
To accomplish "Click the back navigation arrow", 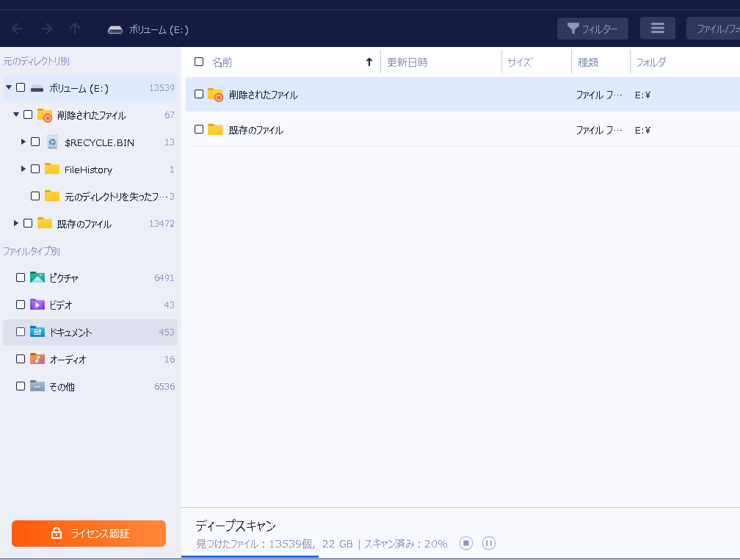I will [17, 28].
